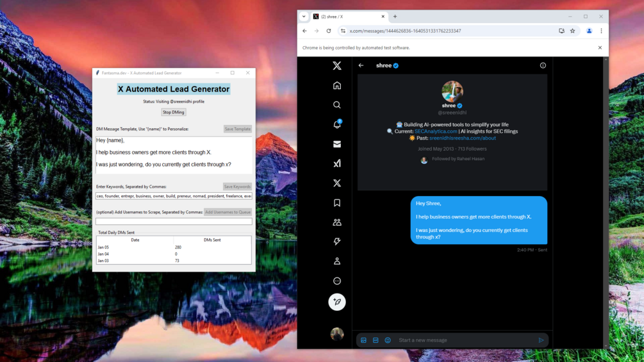Click the X page vertical scrollbar
644x362 pixels.
tap(606, 202)
